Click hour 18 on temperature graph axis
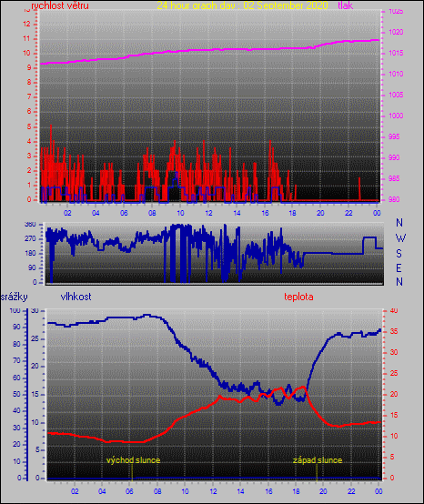Viewport: 424px width, 504px height. coord(296,491)
